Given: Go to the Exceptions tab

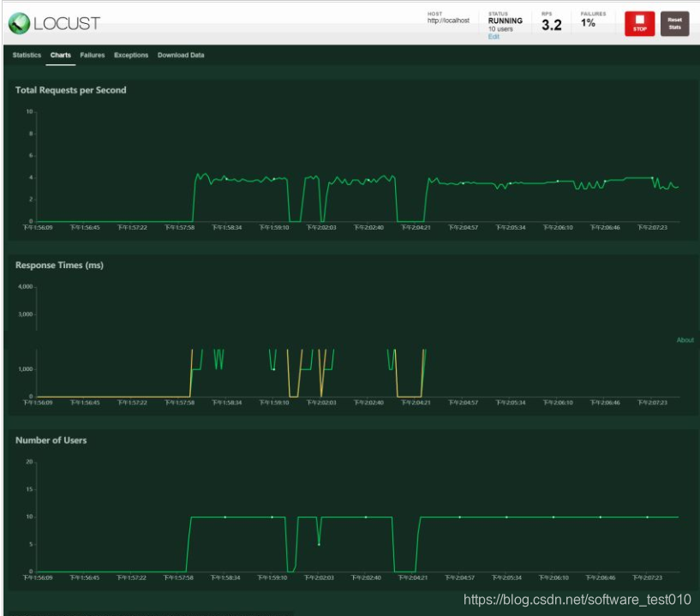Looking at the screenshot, I should point(131,56).
